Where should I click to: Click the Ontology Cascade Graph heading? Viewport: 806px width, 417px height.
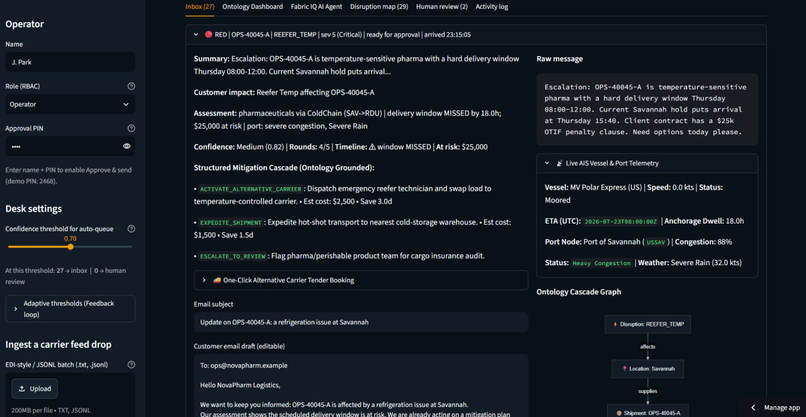tap(578, 292)
